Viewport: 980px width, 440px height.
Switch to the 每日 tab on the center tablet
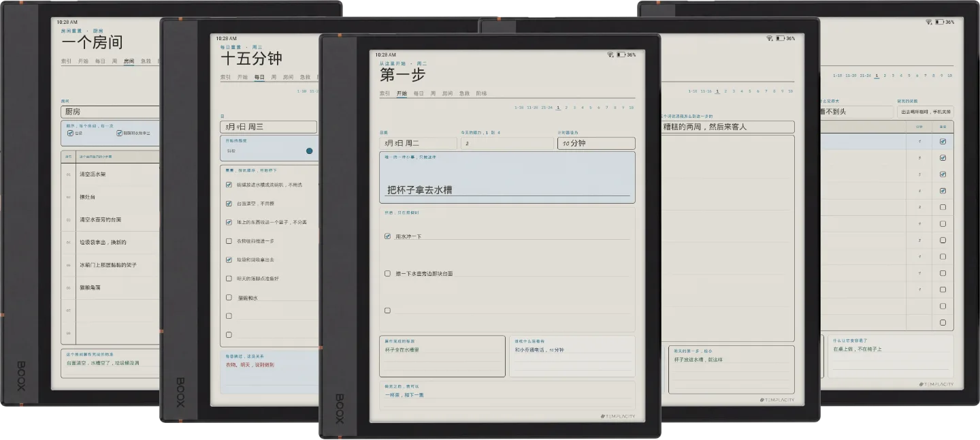[419, 93]
